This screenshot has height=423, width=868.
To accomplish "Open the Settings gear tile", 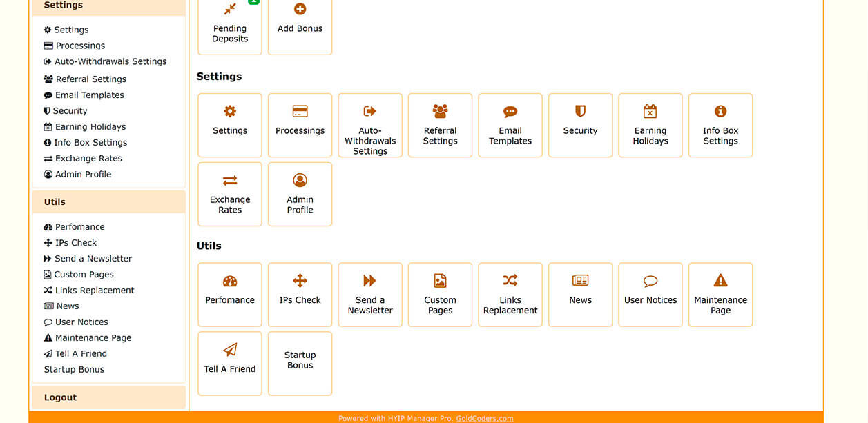I will tap(230, 126).
